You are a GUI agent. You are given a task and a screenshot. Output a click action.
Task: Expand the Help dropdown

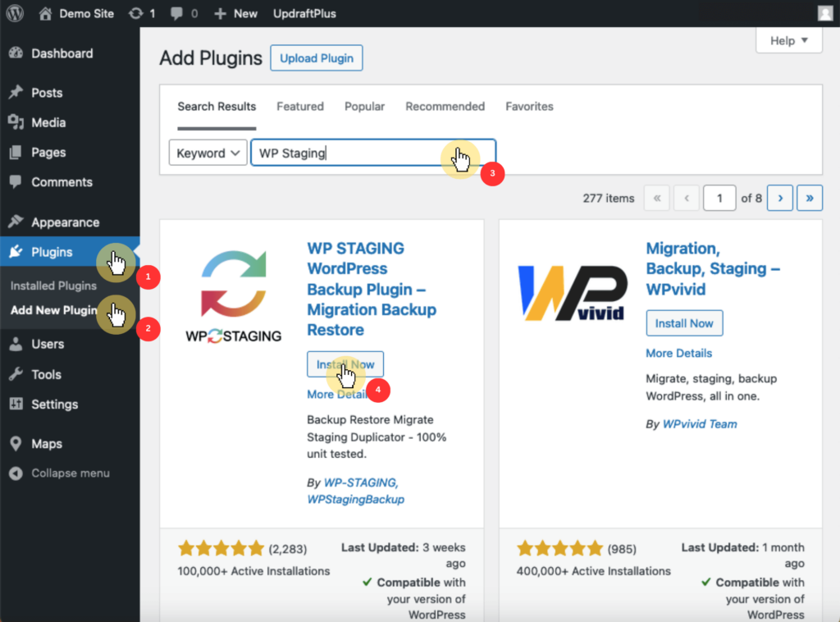(x=788, y=41)
